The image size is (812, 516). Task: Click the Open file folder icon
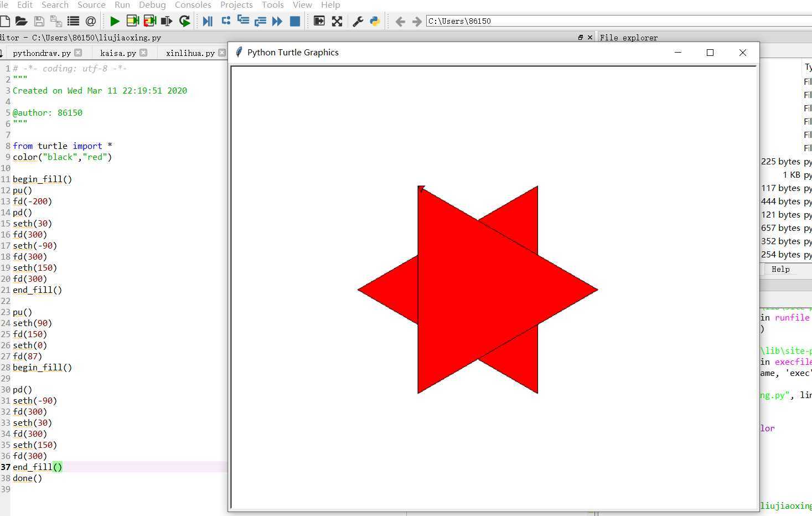[x=22, y=21]
